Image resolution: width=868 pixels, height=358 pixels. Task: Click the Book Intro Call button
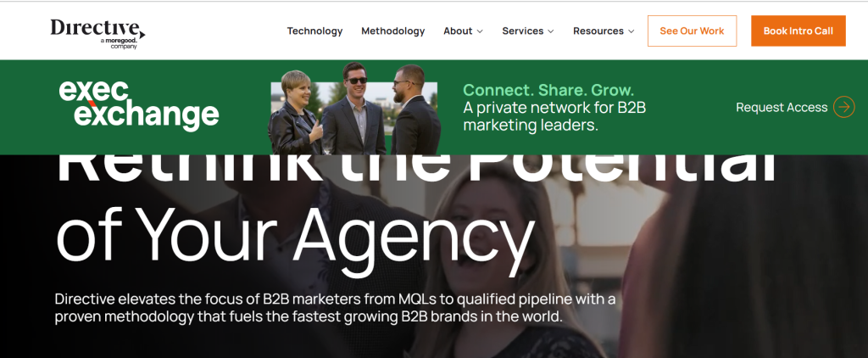pos(798,31)
